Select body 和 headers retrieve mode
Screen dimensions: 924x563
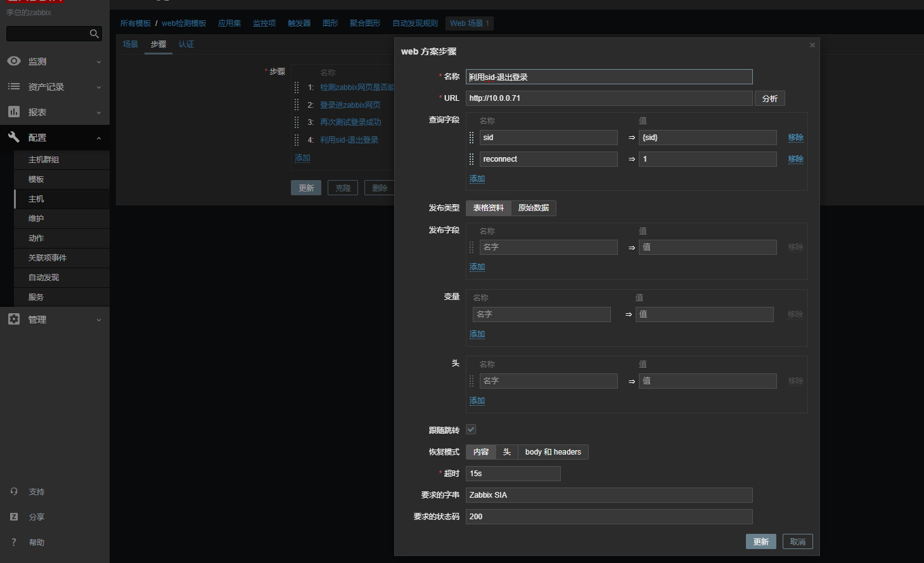(x=553, y=452)
